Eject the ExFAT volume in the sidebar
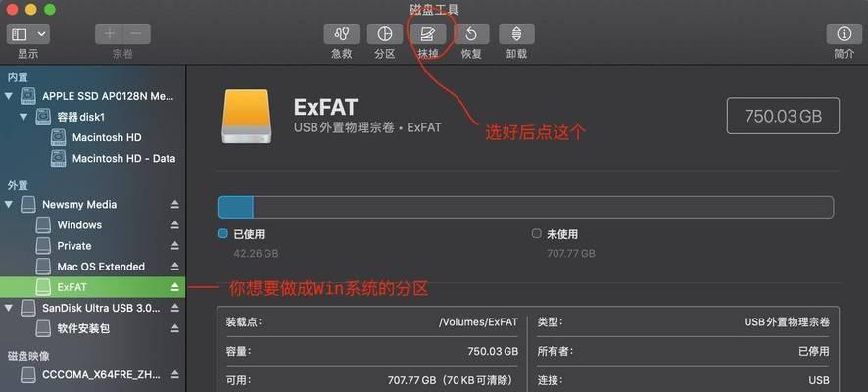 tap(175, 287)
